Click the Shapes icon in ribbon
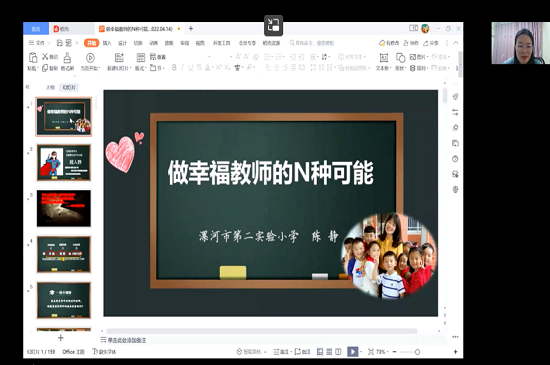The height and width of the screenshot is (365, 550). tap(400, 58)
